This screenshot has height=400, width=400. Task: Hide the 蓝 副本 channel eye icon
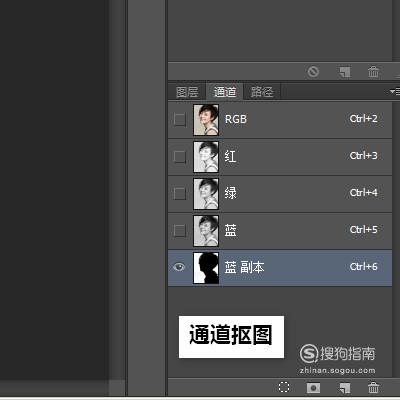(x=179, y=267)
